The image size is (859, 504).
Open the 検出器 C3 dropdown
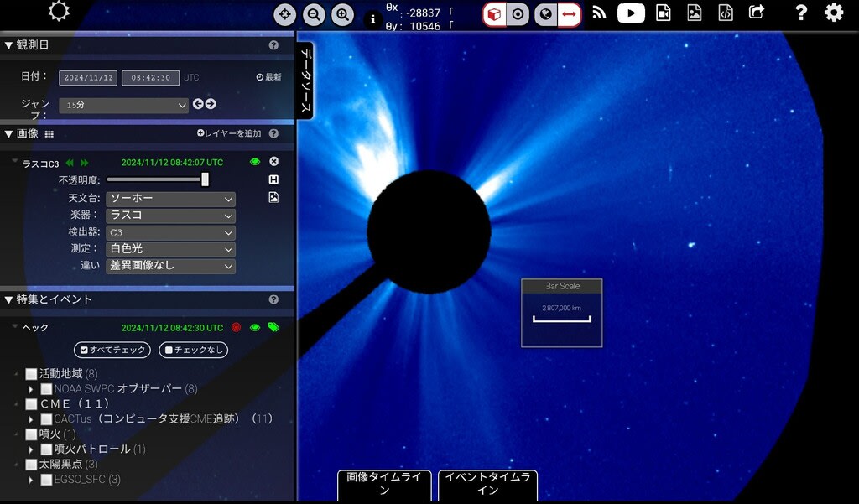point(170,233)
